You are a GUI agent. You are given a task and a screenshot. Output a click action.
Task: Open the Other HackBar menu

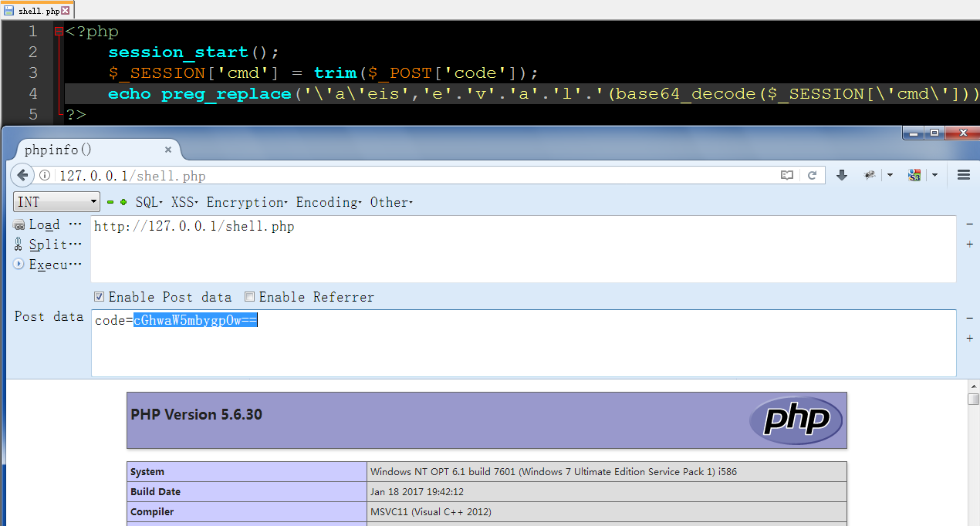click(391, 202)
